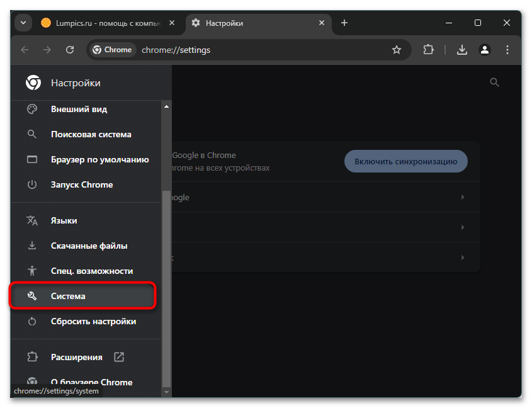Open Расширения in sidebar

86,357
